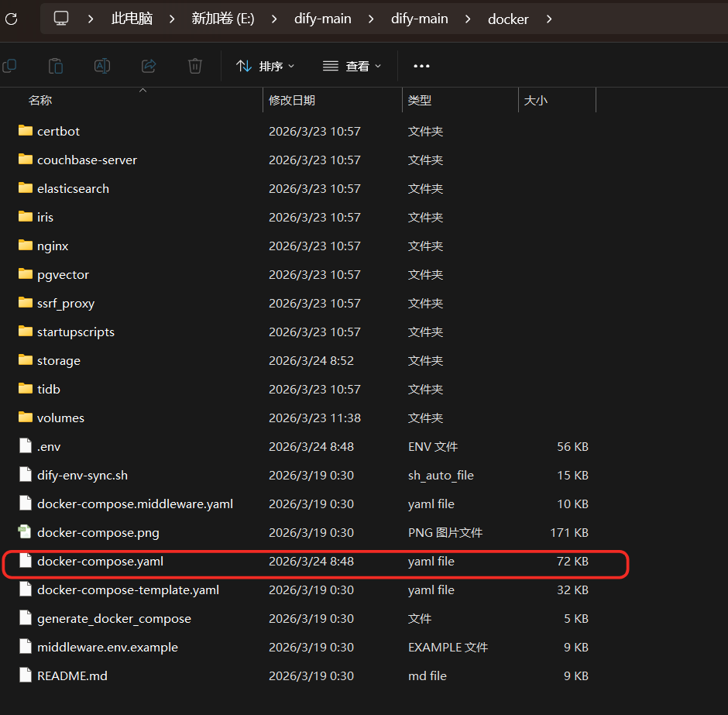Screen dimensions: 728x715
Task: Select the startupscripts folder icon
Action: pyautogui.click(x=26, y=331)
